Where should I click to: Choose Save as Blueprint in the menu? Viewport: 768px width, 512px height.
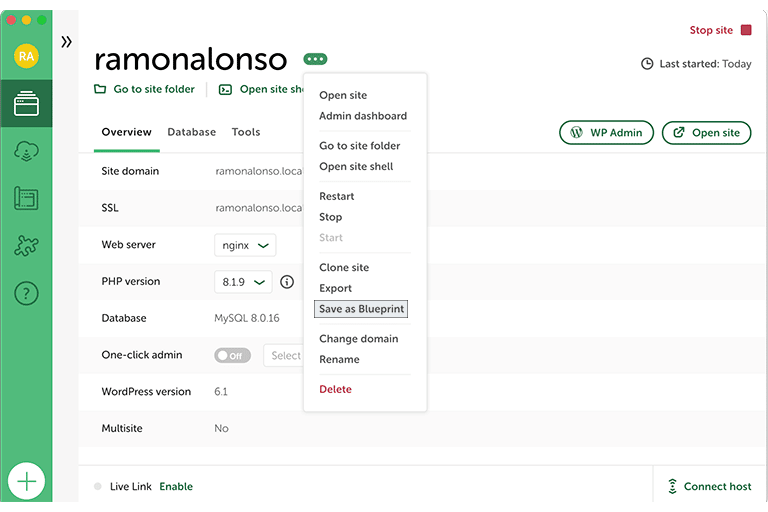click(361, 309)
